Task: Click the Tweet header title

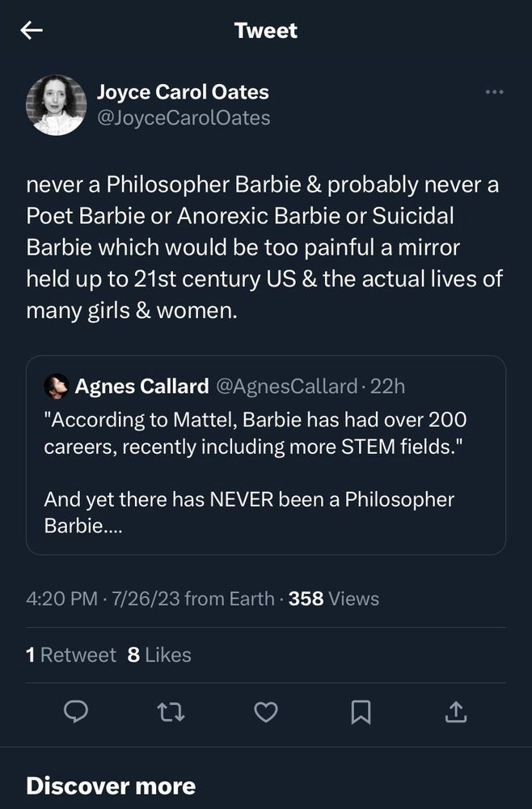Action: 266,31
